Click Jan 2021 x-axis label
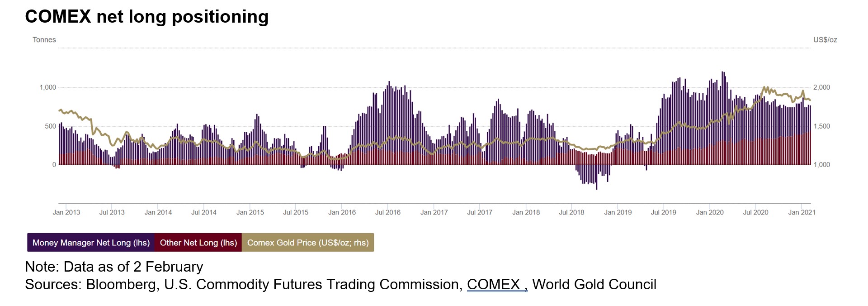Viewport: 868px width, 306px height. point(802,212)
